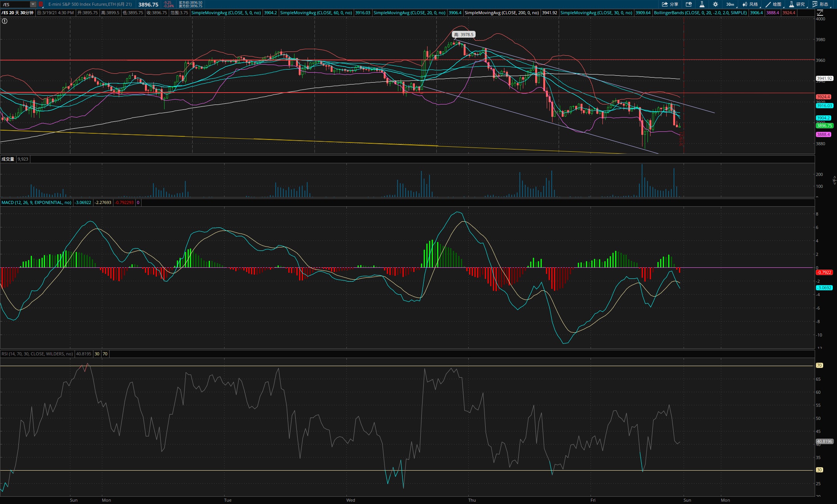
Task: Click the BollingerBands study label
Action: pyautogui.click(x=701, y=13)
